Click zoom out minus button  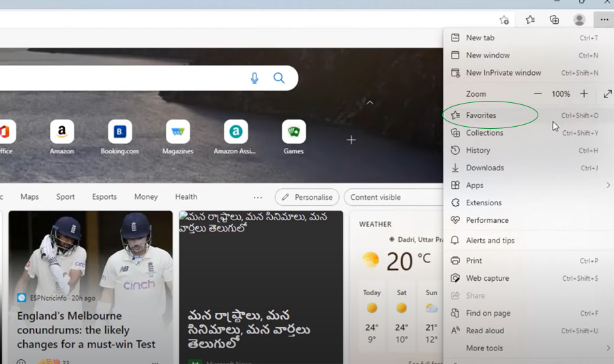point(538,94)
